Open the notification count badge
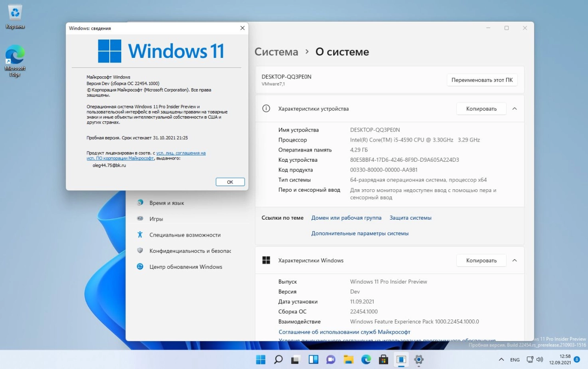 point(577,359)
